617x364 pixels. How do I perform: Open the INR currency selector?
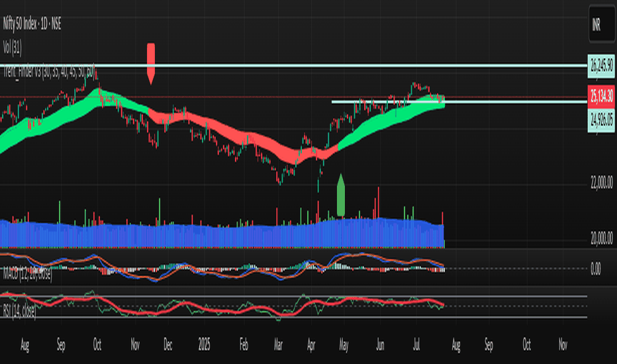pyautogui.click(x=602, y=24)
